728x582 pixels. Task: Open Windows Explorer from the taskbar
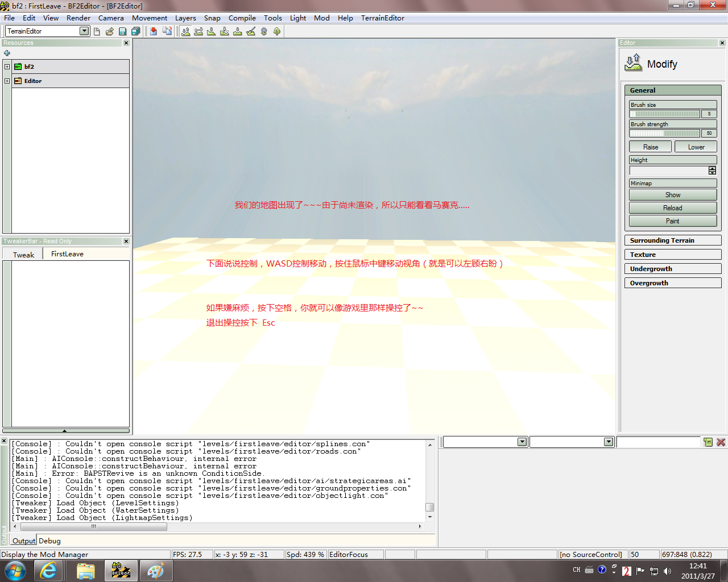pos(85,571)
